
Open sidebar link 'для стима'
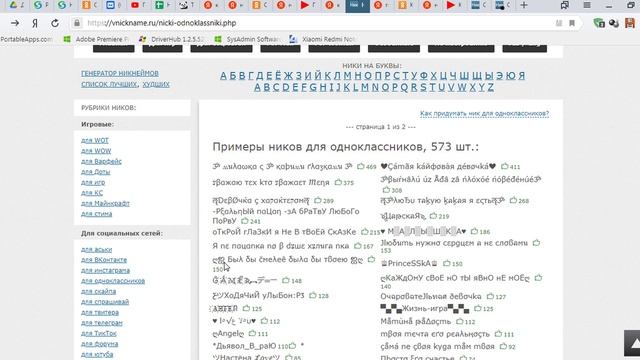click(96, 214)
